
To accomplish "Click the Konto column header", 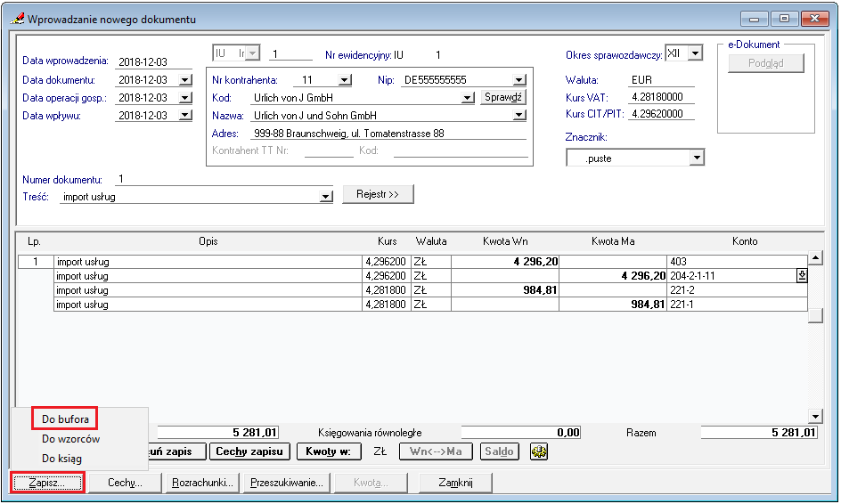I will tap(745, 241).
